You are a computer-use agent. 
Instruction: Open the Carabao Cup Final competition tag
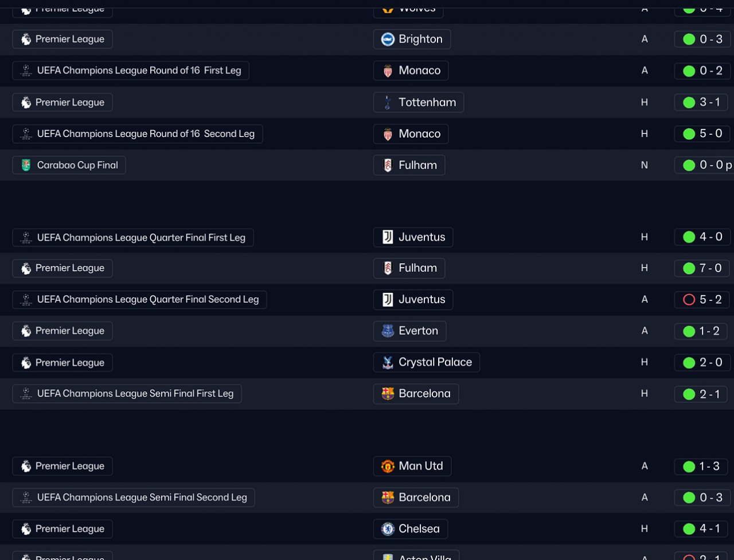[x=69, y=165]
